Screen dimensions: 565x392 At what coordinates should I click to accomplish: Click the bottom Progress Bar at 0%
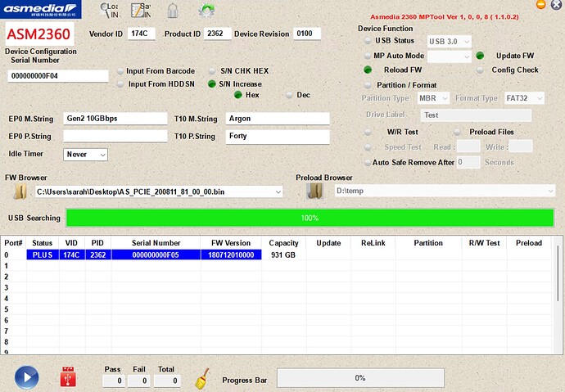click(x=360, y=378)
